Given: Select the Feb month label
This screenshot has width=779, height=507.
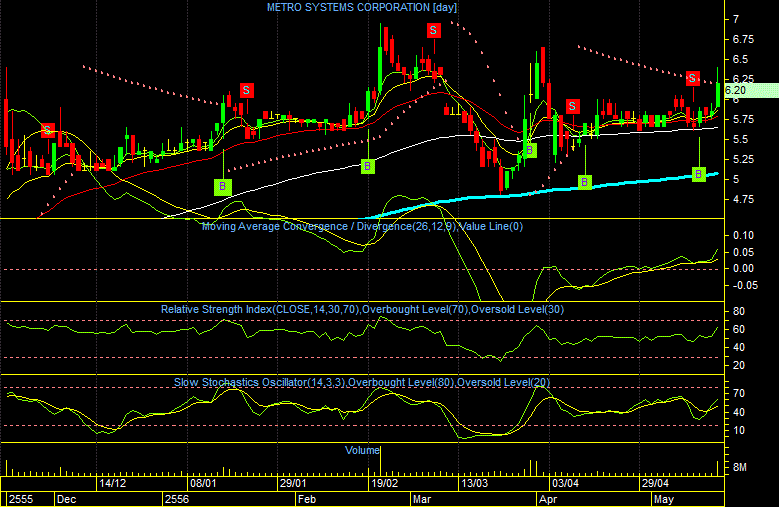Looking at the screenshot, I should click(x=307, y=499).
